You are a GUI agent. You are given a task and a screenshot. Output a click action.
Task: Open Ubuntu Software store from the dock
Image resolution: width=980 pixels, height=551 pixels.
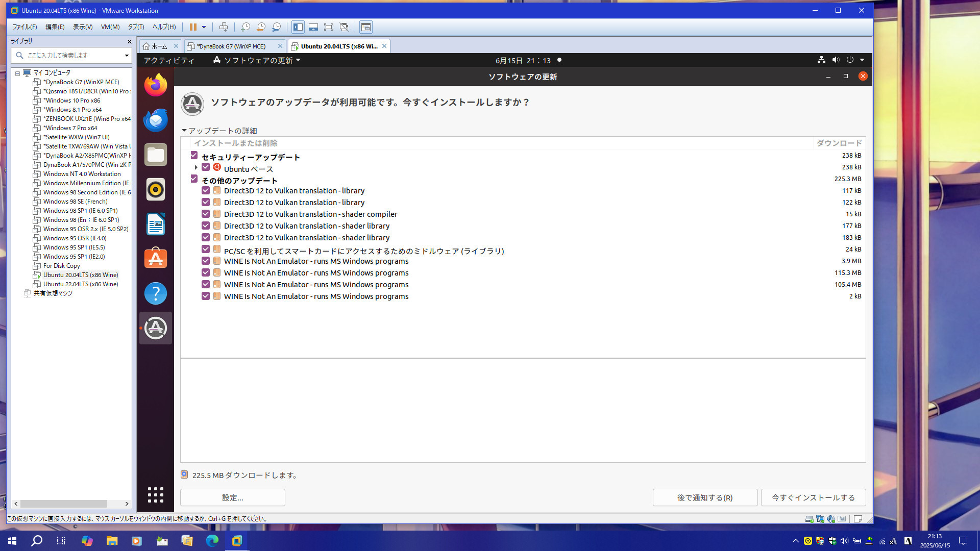(x=156, y=259)
